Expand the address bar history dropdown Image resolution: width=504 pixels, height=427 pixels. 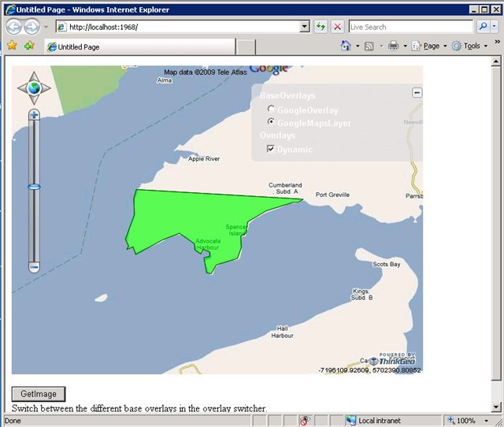pos(305,27)
